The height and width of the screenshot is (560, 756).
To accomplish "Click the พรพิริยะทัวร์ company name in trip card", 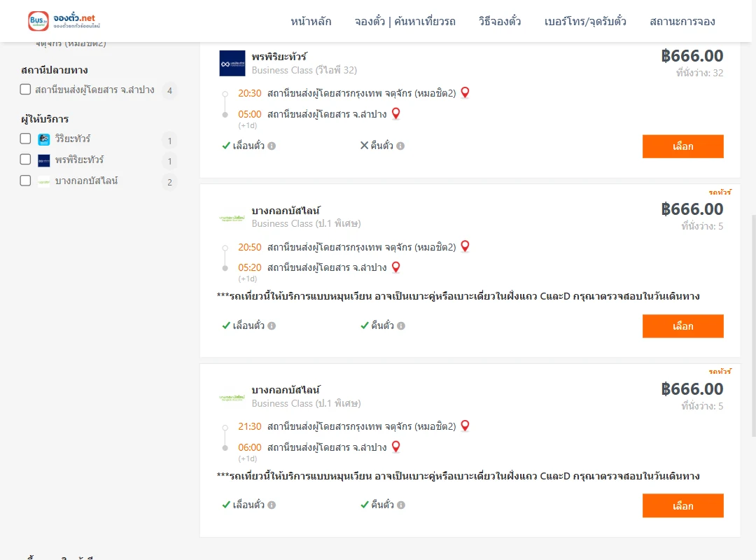I will click(x=279, y=57).
